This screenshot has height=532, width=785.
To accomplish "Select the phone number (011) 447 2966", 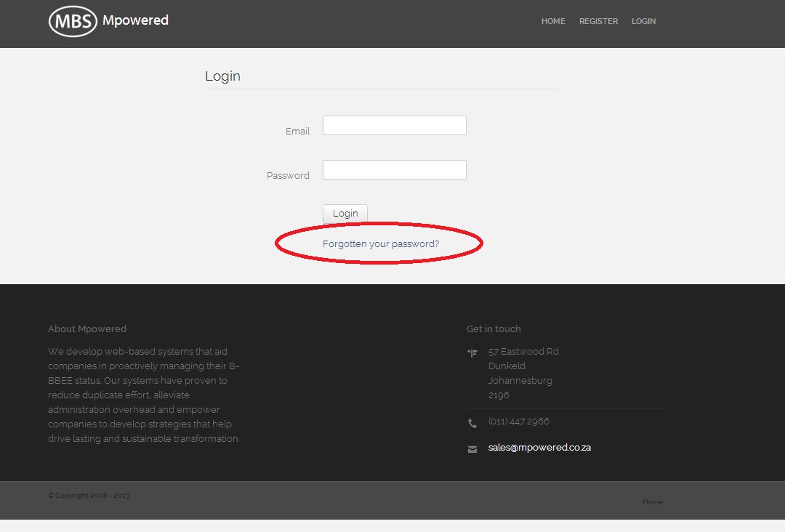I will tap(519, 422).
